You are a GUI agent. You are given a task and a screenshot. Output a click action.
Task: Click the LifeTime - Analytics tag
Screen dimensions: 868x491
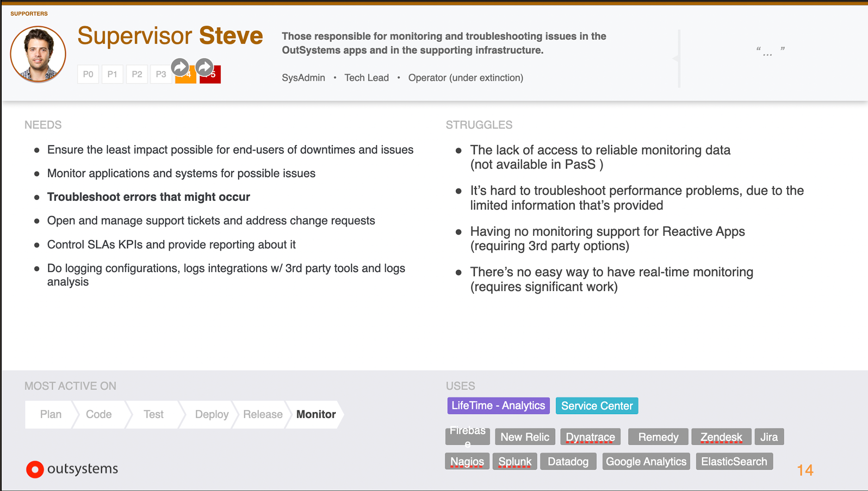[x=498, y=406]
